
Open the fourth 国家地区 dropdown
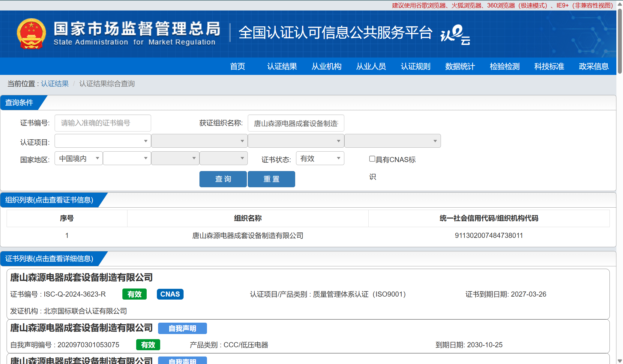click(x=223, y=158)
